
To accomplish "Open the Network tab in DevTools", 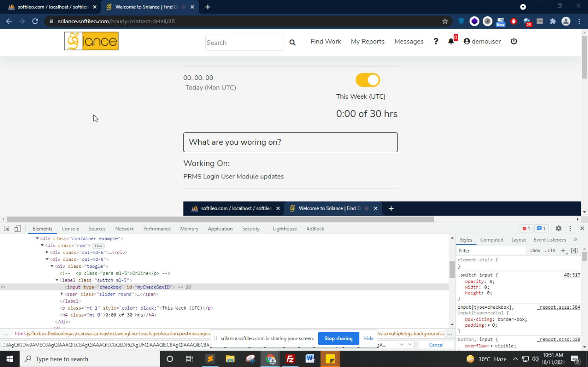I will [125, 229].
